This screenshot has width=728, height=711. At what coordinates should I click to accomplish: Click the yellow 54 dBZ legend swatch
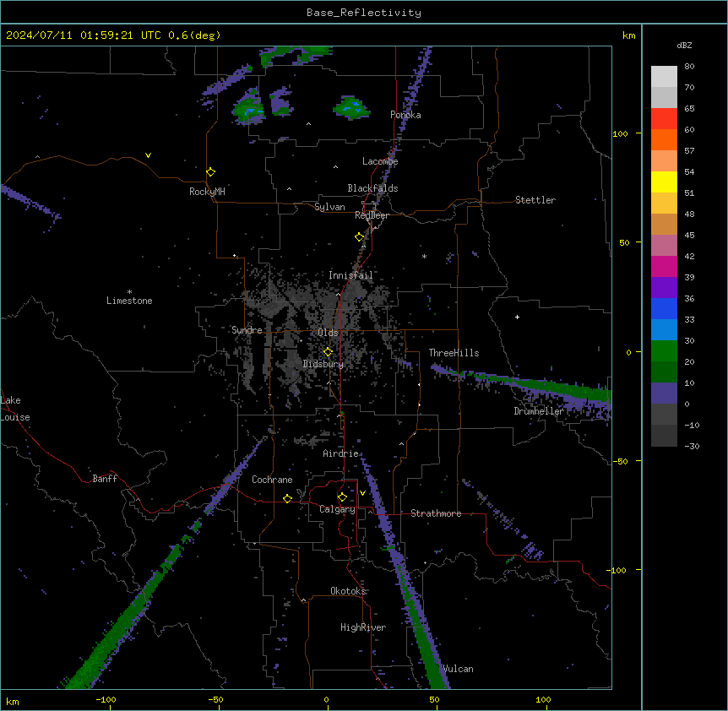[x=664, y=182]
